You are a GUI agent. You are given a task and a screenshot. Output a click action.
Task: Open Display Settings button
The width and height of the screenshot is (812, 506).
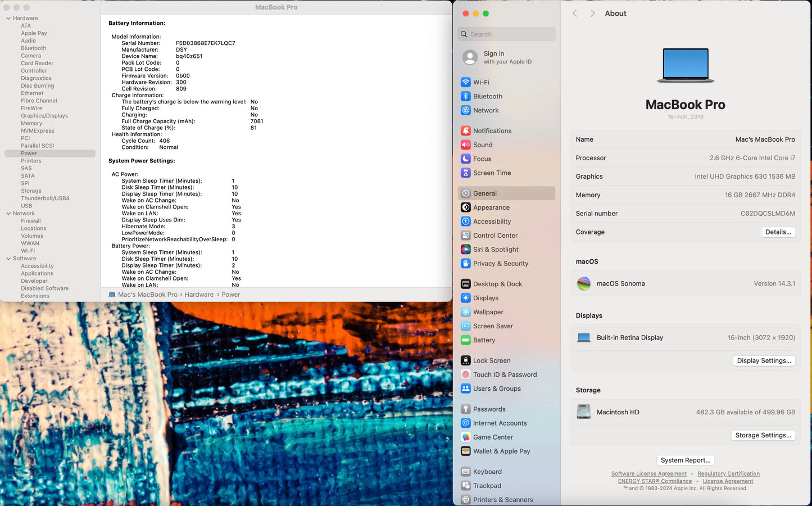(x=764, y=361)
